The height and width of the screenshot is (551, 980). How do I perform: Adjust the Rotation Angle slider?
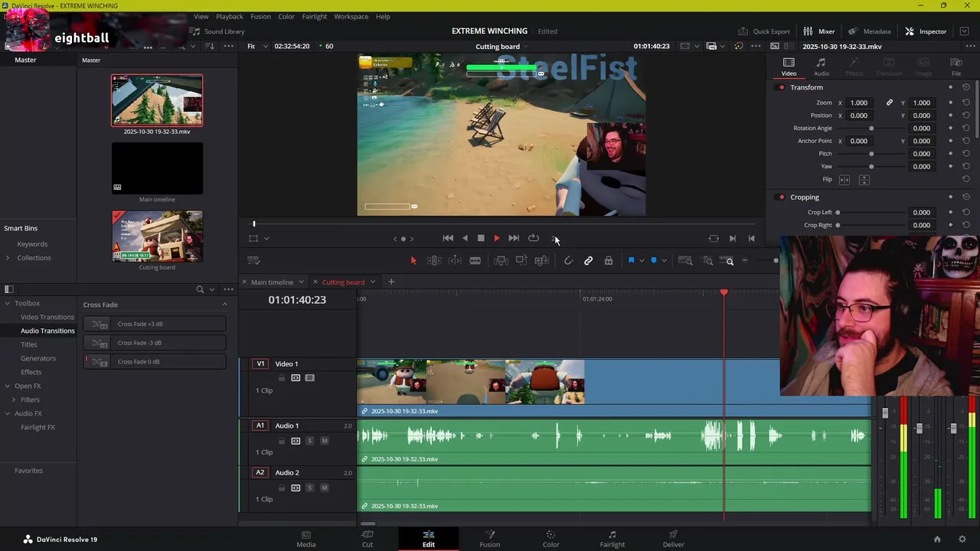point(871,128)
